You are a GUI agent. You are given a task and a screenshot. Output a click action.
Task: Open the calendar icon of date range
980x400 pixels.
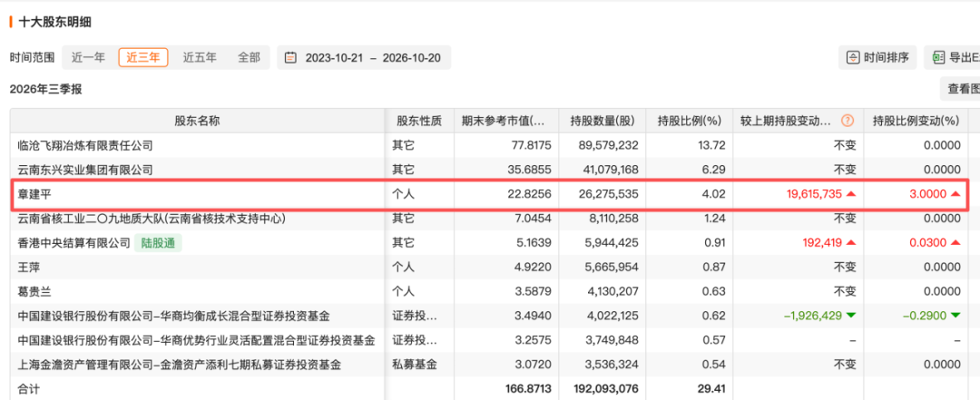coord(290,58)
